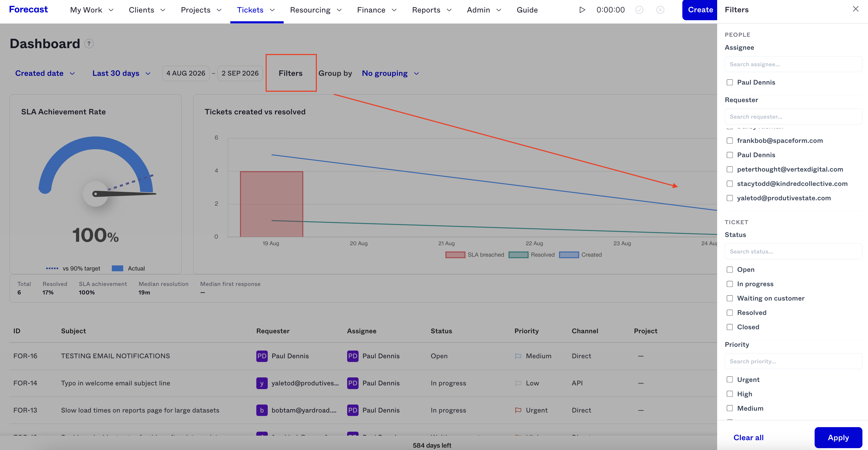Close the Filters panel
Image resolution: width=868 pixels, height=450 pixels.
coord(856,9)
